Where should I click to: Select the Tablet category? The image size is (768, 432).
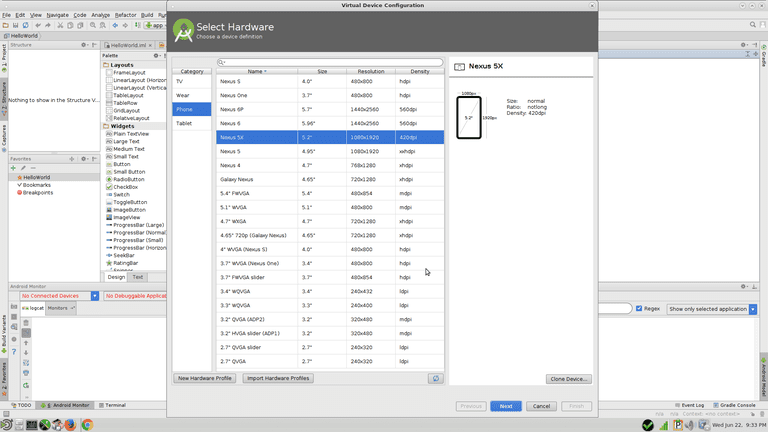click(x=192, y=123)
